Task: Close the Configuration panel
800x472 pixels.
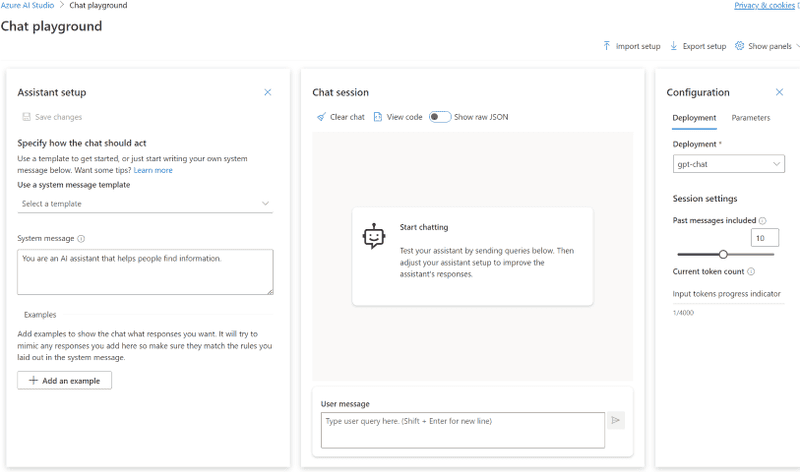Action: click(779, 92)
